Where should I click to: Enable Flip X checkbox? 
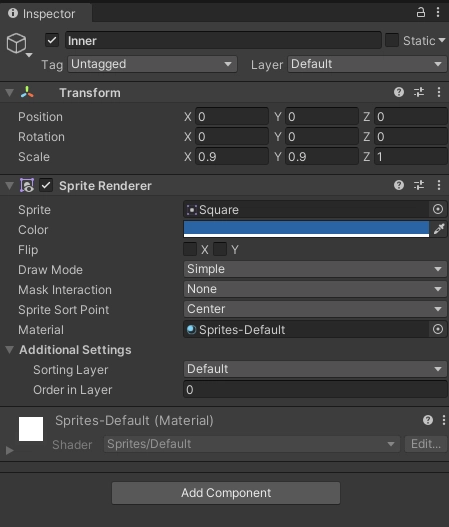point(190,249)
